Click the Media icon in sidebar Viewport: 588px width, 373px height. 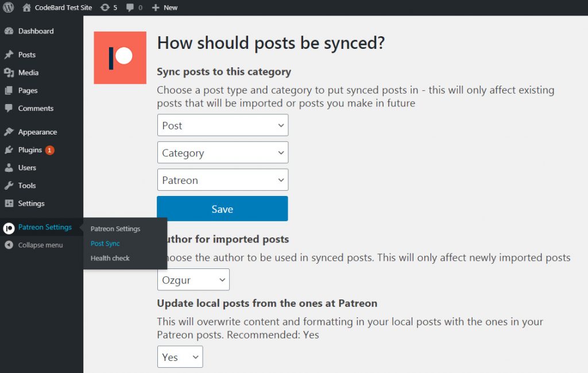(x=9, y=72)
